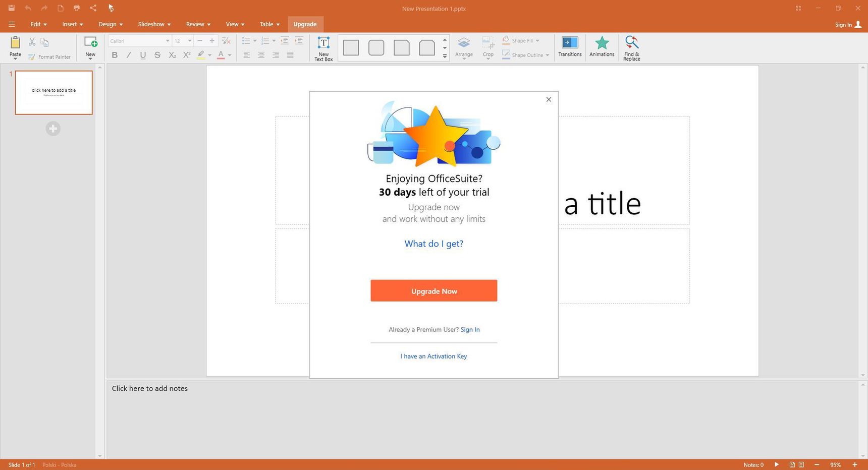The height and width of the screenshot is (470, 868).
Task: Toggle Italic formatting
Action: coord(129,55)
